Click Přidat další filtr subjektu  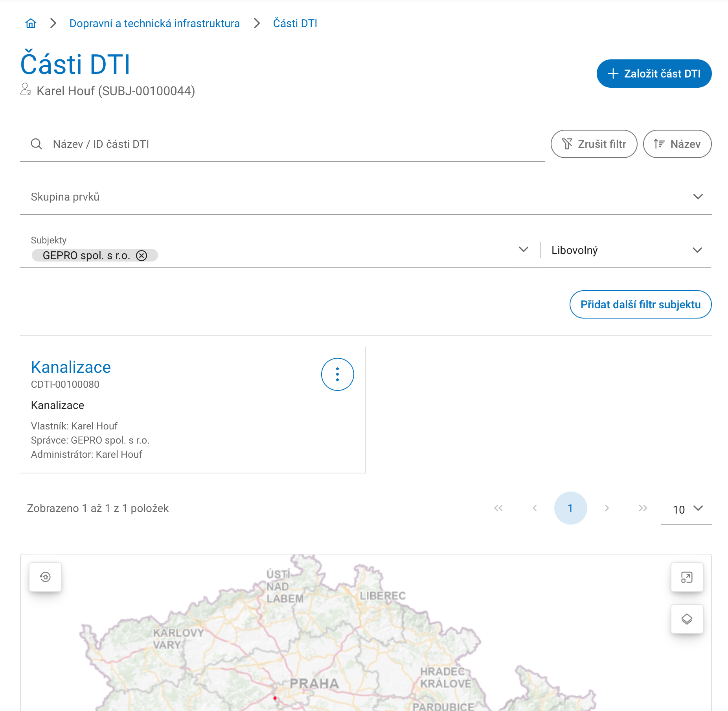pos(640,304)
